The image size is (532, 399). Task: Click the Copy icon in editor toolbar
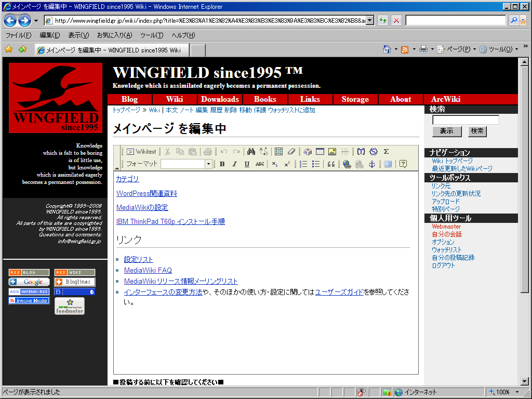click(x=180, y=152)
